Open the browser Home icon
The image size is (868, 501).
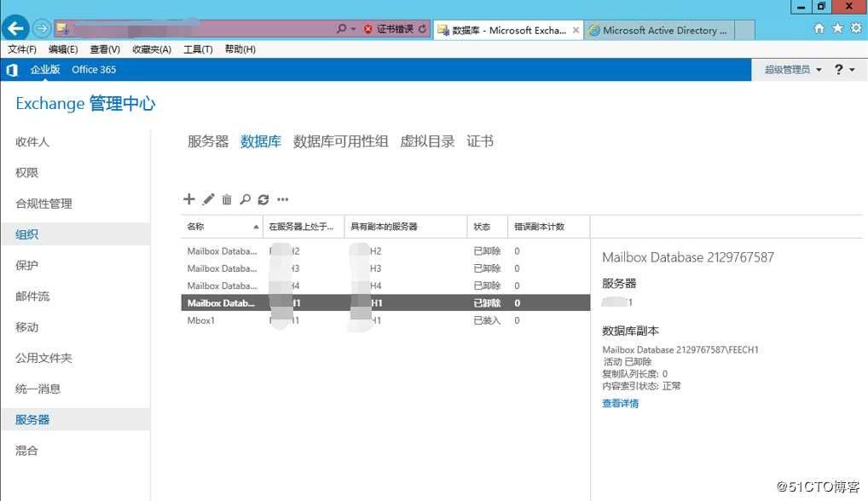819,28
